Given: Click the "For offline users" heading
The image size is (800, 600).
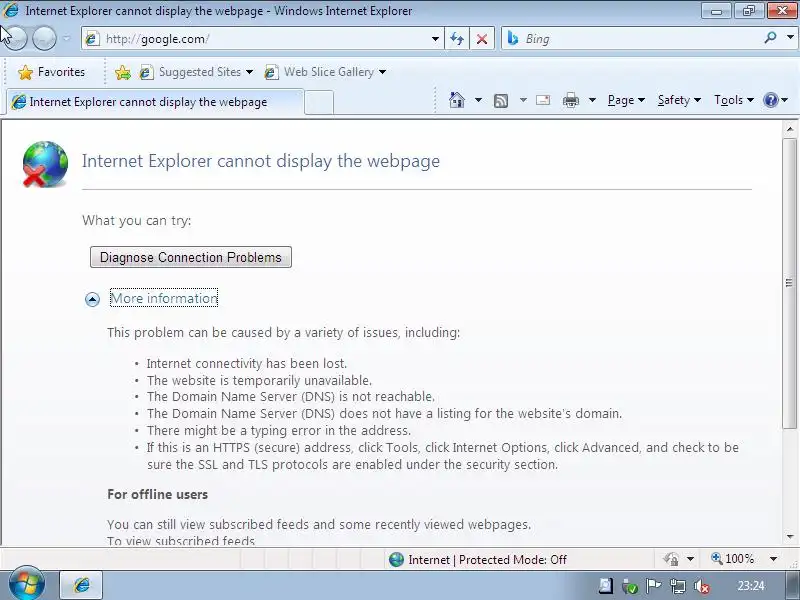Looking at the screenshot, I should 157,494.
